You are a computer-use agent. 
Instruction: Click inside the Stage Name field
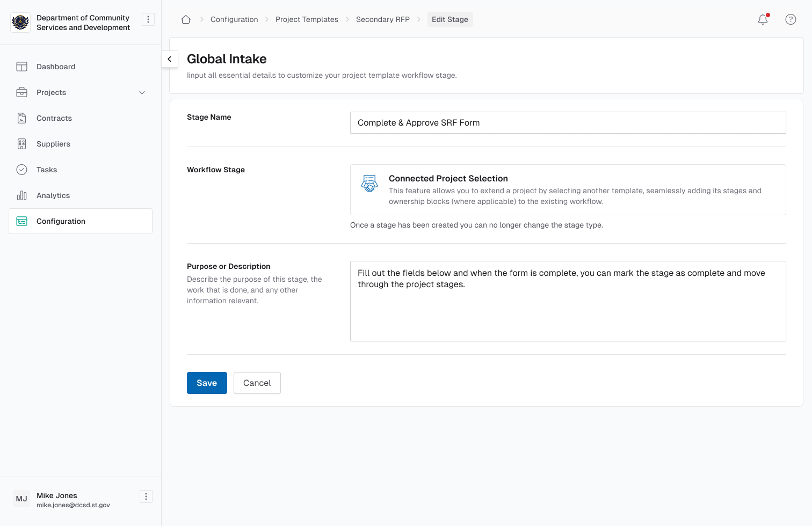[568, 122]
